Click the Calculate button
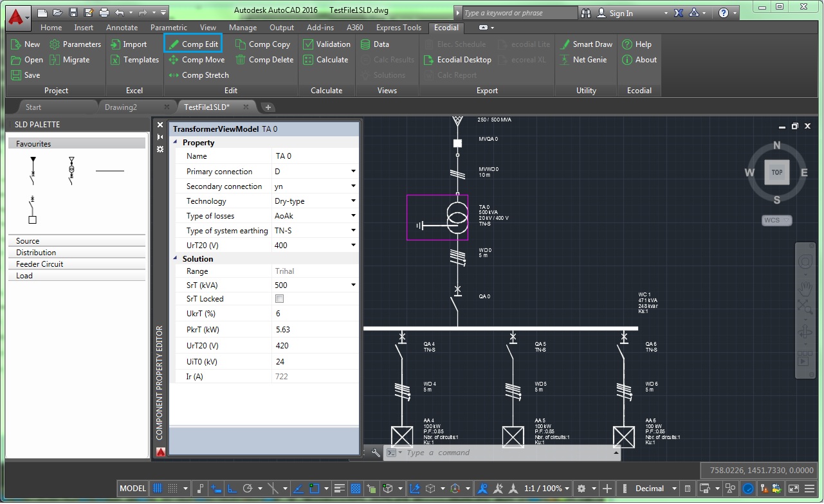824x504 pixels. pyautogui.click(x=325, y=60)
